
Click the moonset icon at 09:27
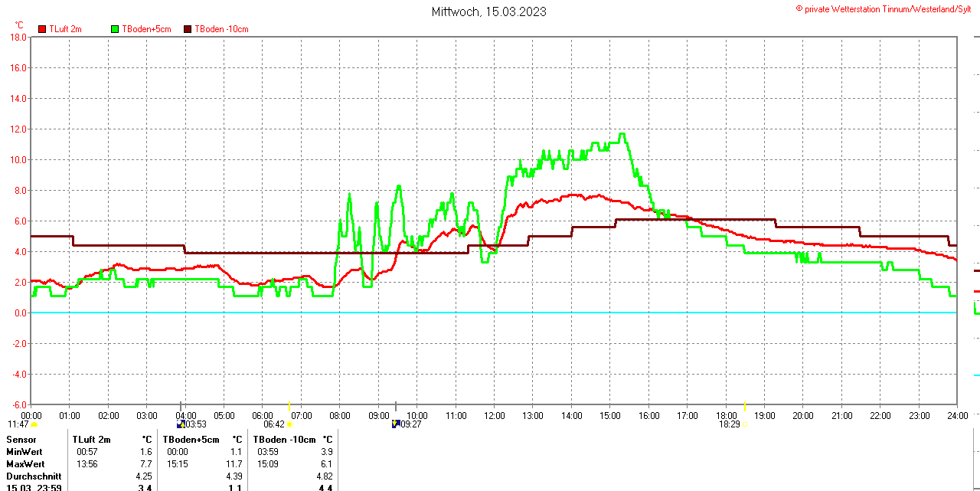pos(396,424)
